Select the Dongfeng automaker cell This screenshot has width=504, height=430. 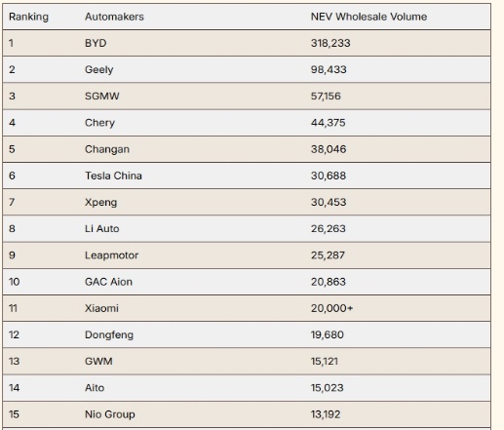click(109, 335)
